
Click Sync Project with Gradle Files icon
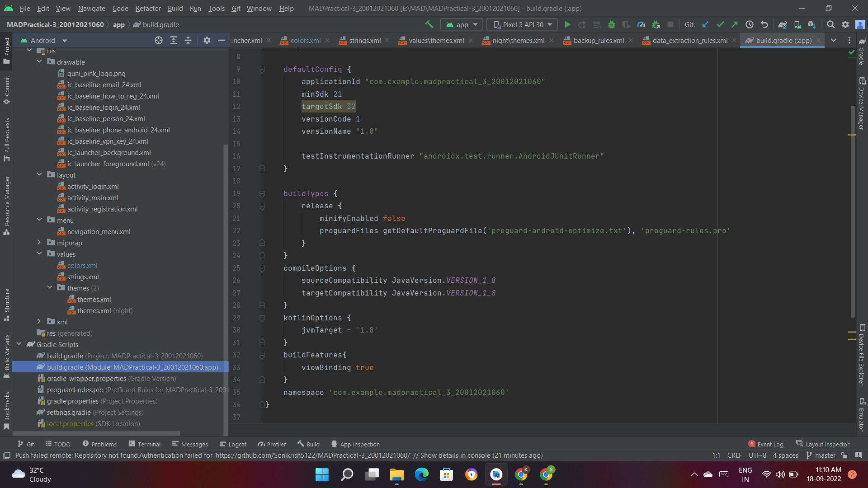[783, 24]
